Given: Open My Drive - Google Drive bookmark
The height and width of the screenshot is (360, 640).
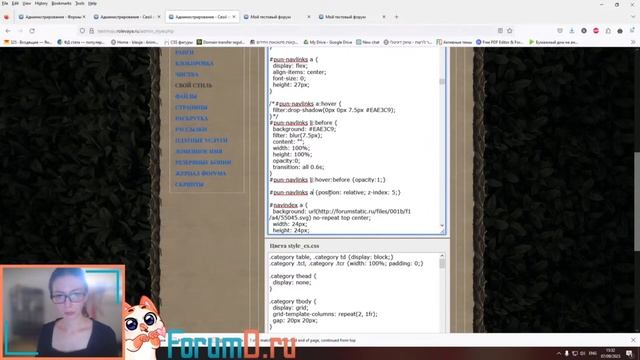Looking at the screenshot, I should [x=327, y=42].
